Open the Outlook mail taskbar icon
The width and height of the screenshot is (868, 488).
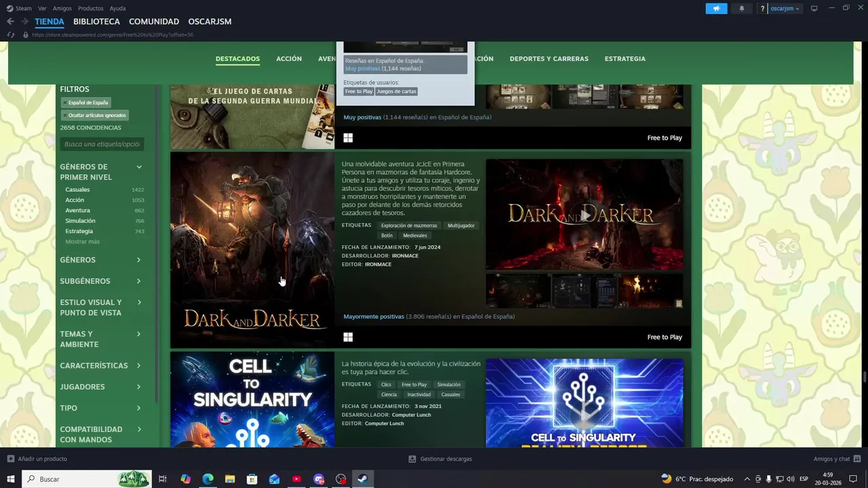274,479
